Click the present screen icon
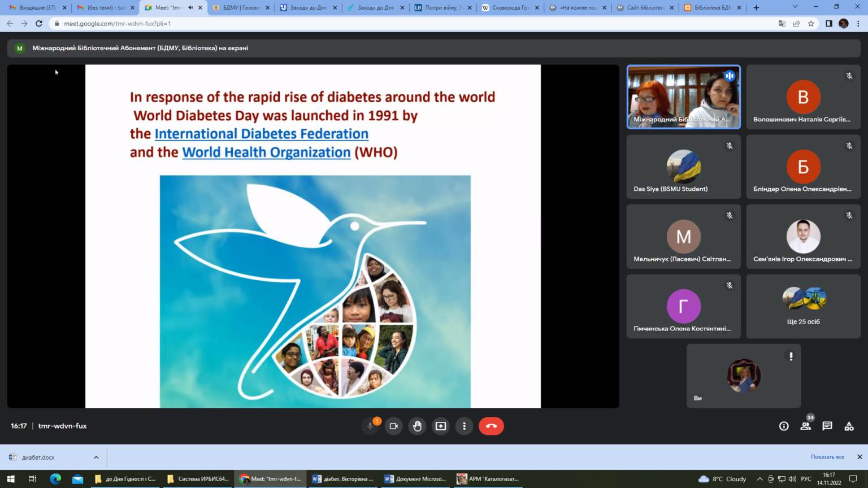 pyautogui.click(x=441, y=426)
